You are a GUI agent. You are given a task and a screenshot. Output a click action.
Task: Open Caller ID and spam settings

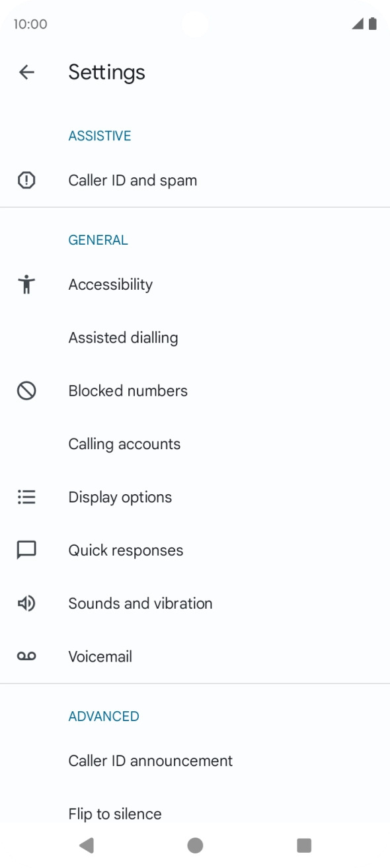(x=133, y=180)
